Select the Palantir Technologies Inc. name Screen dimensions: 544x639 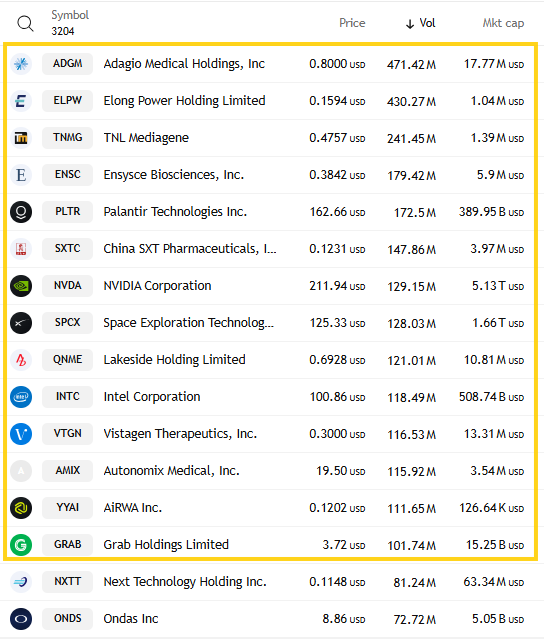(x=175, y=212)
